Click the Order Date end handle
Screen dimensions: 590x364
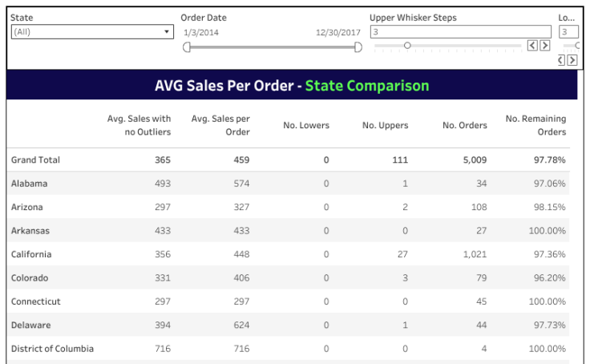click(358, 47)
